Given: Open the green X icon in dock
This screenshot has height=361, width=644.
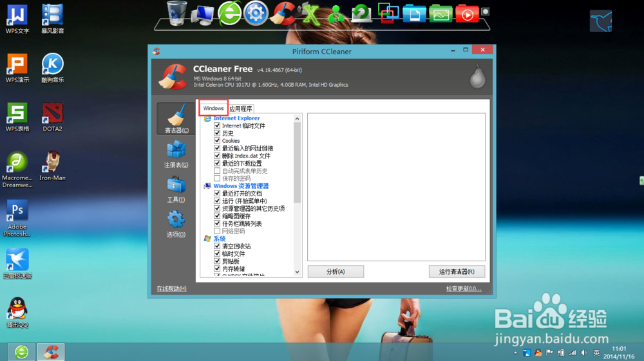Looking at the screenshot, I should pos(310,14).
